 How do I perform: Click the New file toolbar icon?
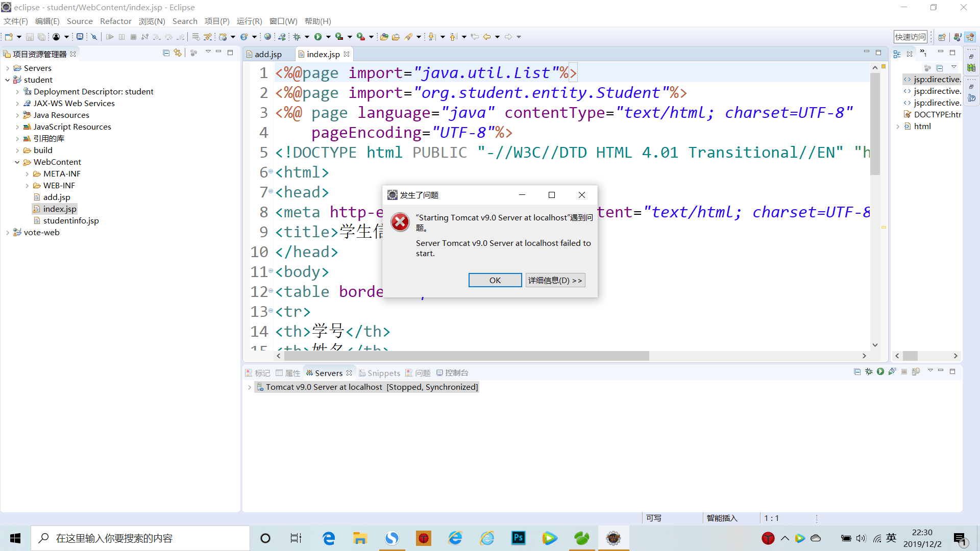point(9,37)
